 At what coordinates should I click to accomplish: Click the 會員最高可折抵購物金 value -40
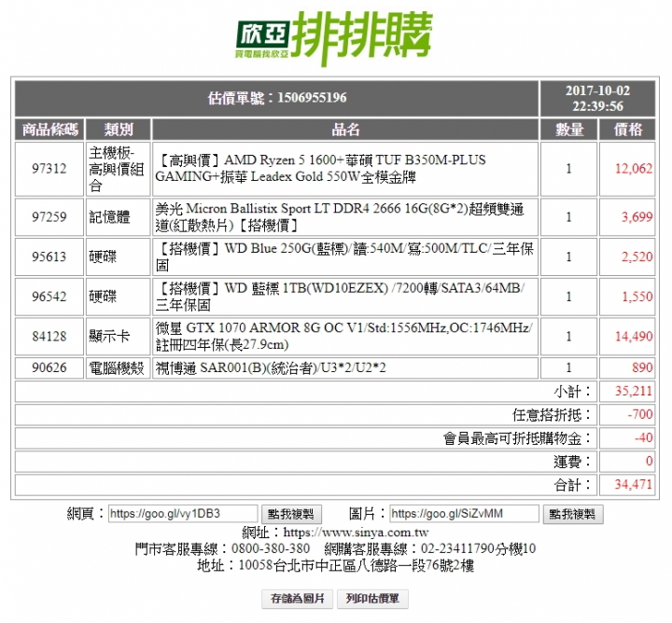(643, 438)
